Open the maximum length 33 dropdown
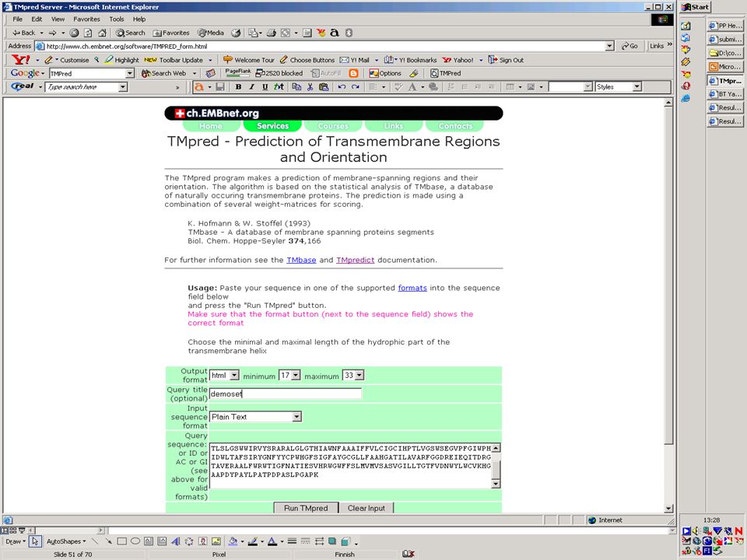This screenshot has width=747, height=560. 359,375
